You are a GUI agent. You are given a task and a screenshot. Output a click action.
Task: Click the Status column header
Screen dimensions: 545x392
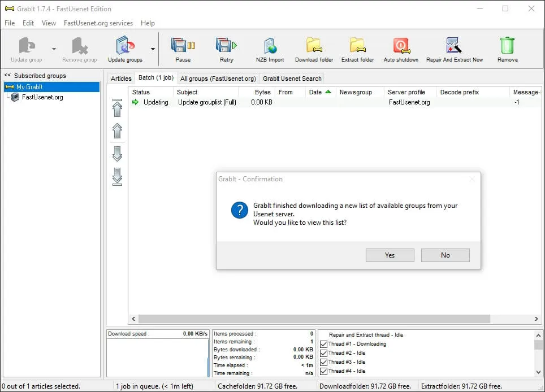point(151,92)
